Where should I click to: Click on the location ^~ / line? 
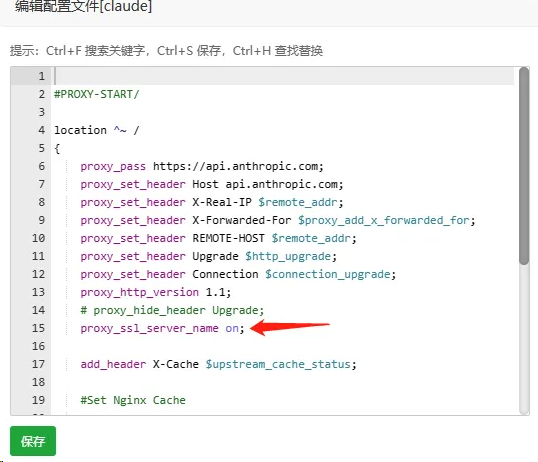point(97,130)
